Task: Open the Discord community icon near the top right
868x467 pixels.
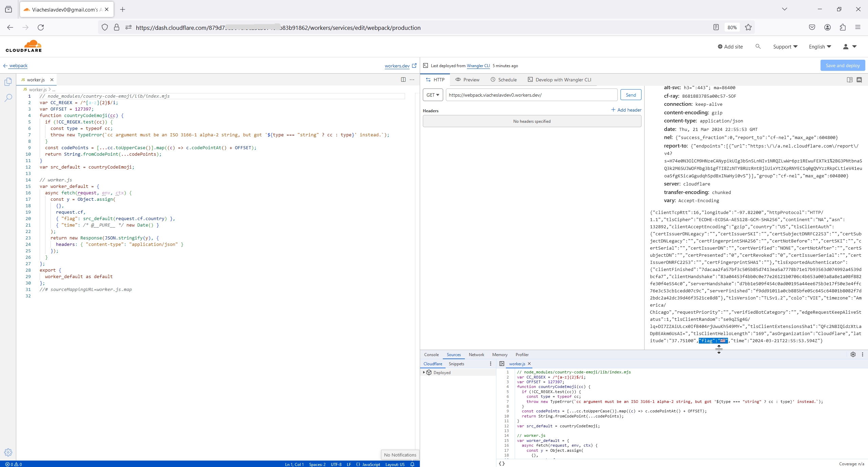Action: (x=859, y=80)
